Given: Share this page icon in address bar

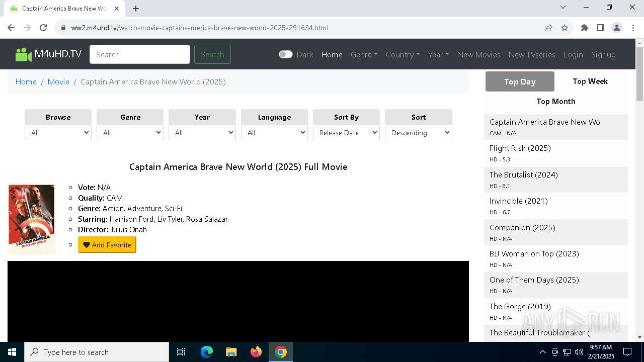Looking at the screenshot, I should [x=548, y=28].
